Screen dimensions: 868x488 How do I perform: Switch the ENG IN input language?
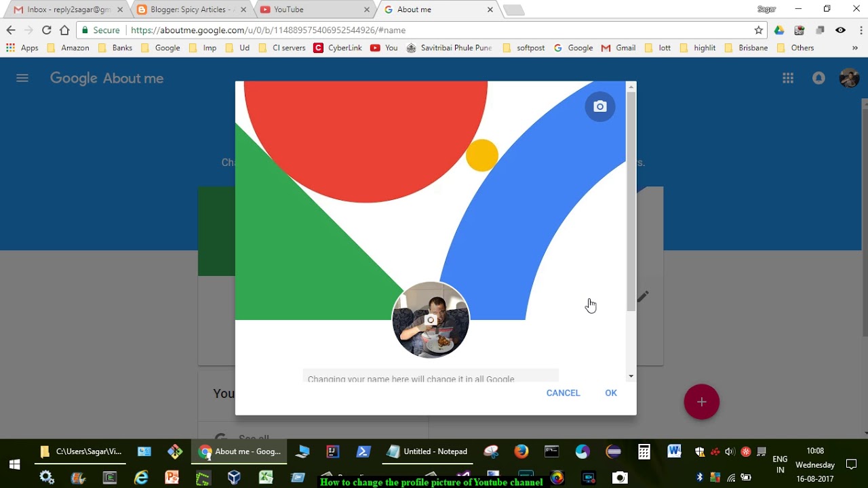tap(780, 465)
